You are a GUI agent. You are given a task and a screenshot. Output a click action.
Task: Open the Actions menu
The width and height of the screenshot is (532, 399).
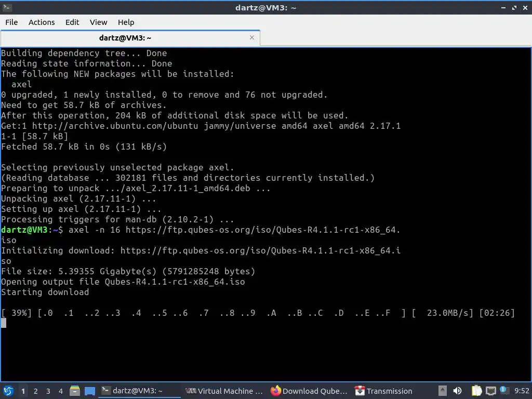pyautogui.click(x=42, y=22)
